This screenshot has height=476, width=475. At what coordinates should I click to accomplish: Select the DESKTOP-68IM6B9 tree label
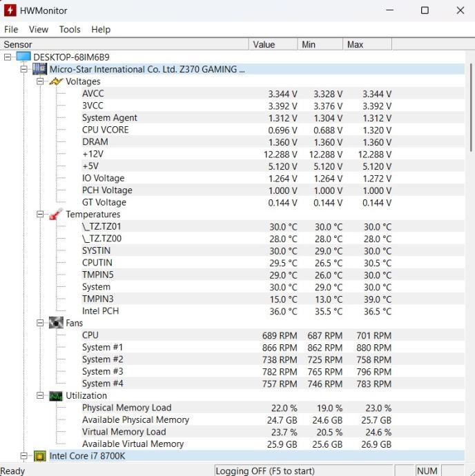pyautogui.click(x=71, y=57)
